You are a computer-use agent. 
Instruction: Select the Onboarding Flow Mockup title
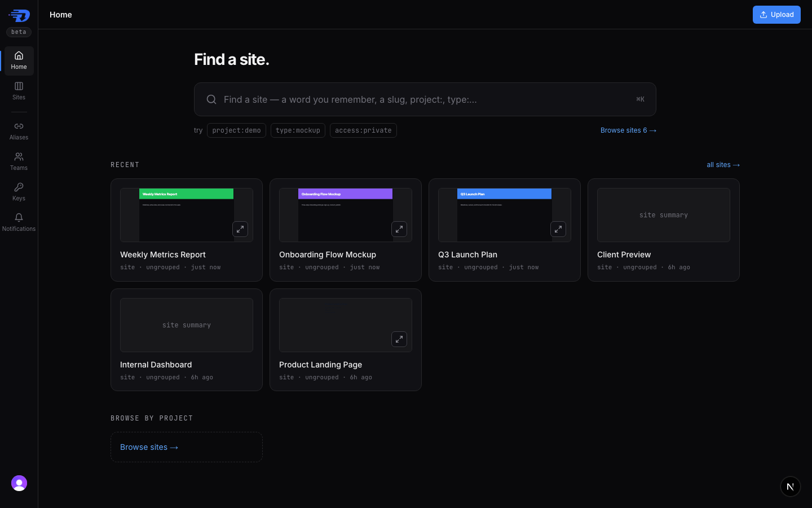click(x=328, y=255)
